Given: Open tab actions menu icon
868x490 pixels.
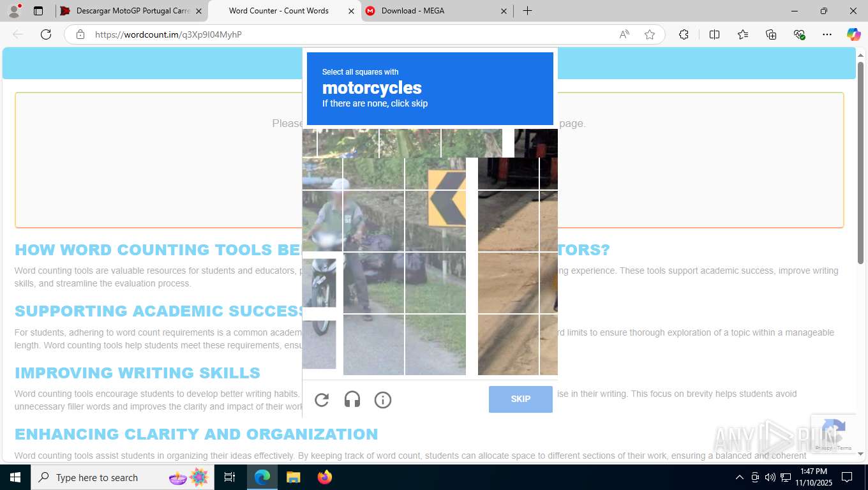Looking at the screenshot, I should 38,11.
